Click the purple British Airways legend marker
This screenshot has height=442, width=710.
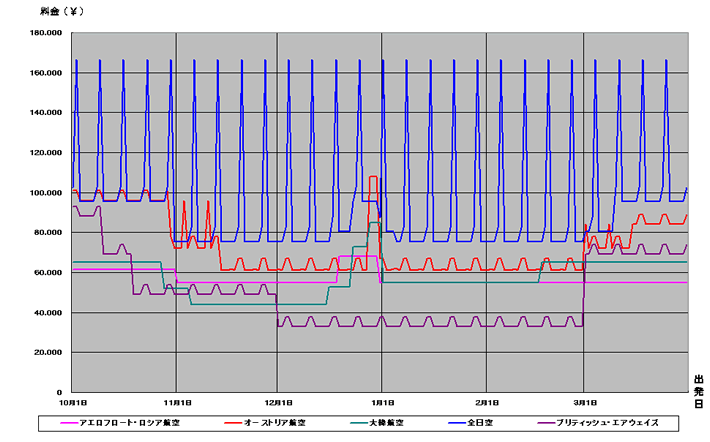pyautogui.click(x=546, y=423)
